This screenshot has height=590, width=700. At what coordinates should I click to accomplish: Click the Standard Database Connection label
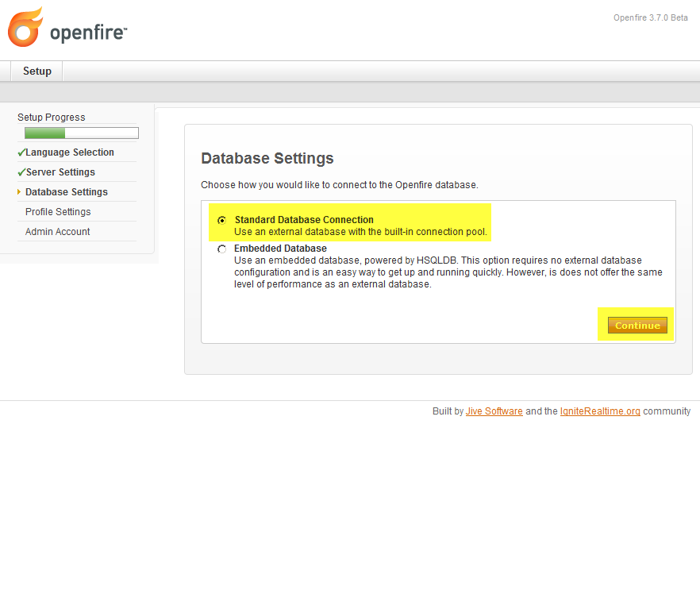tap(304, 220)
